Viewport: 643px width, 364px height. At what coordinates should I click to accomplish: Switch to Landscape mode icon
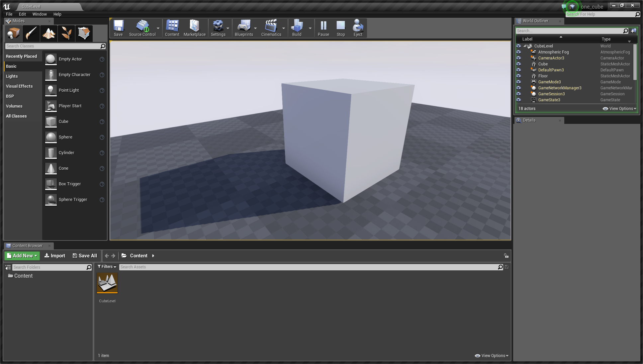click(x=49, y=33)
